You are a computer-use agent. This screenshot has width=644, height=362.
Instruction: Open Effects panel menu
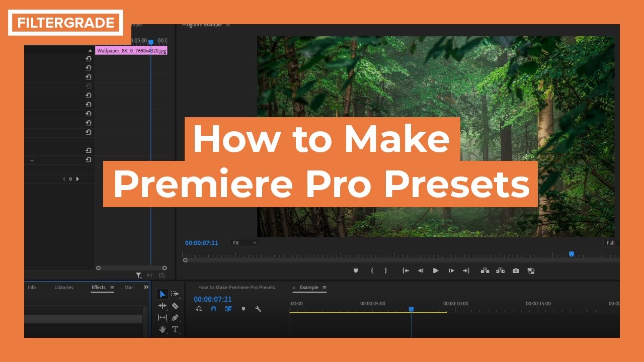(x=112, y=288)
